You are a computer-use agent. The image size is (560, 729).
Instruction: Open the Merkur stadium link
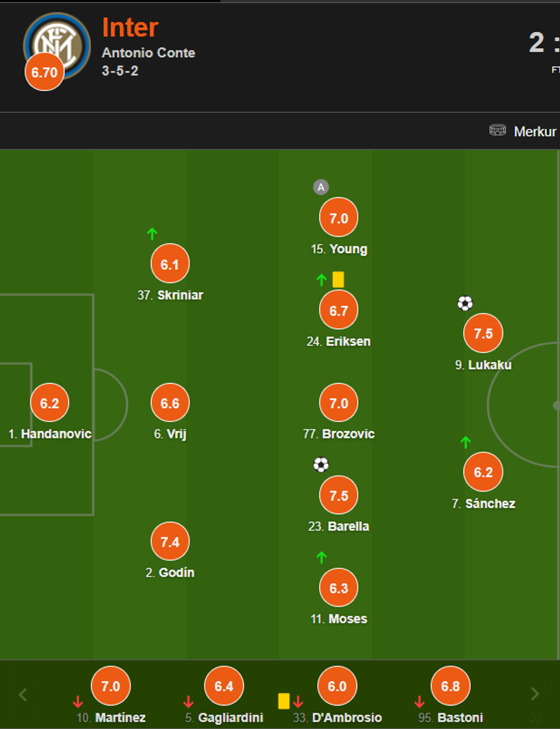pos(535,132)
